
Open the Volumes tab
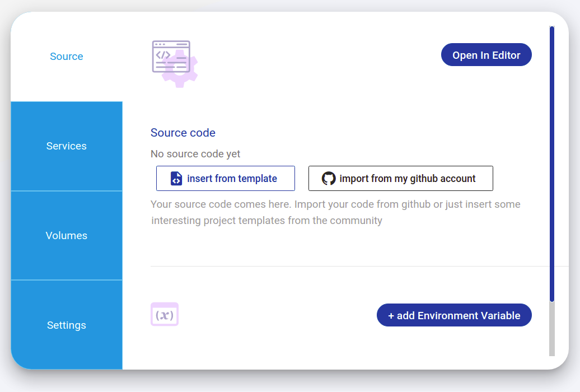pyautogui.click(x=66, y=235)
